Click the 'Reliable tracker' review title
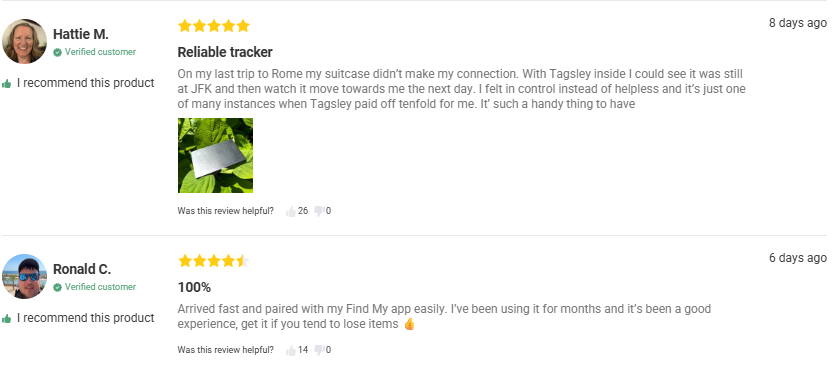The image size is (833, 374). pos(225,52)
